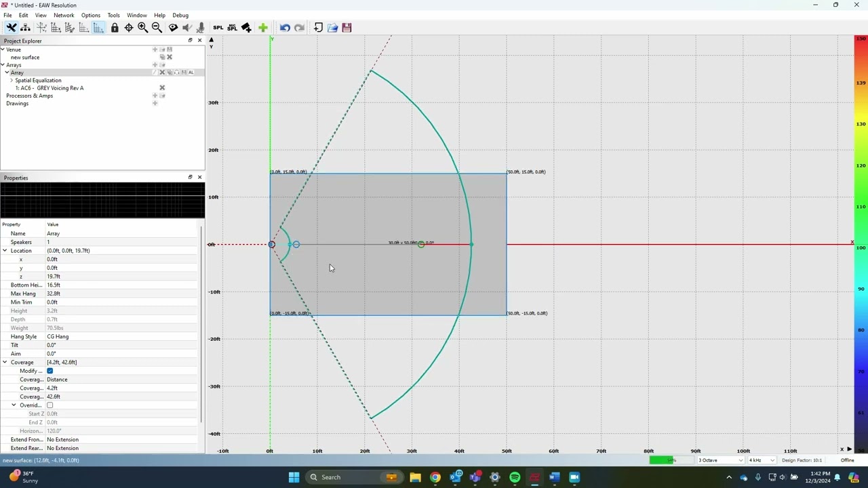Click plus icon on Processors & Amps row
Image resolution: width=868 pixels, height=488 pixels.
tap(155, 96)
